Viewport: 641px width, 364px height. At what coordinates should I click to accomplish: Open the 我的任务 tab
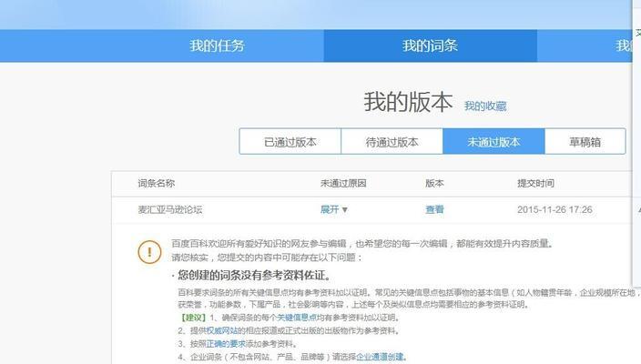click(217, 45)
